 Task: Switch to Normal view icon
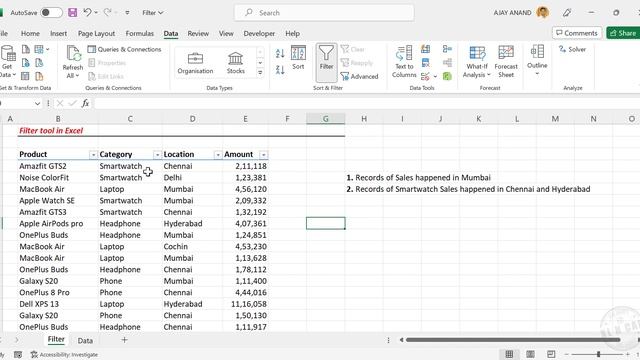pos(509,354)
